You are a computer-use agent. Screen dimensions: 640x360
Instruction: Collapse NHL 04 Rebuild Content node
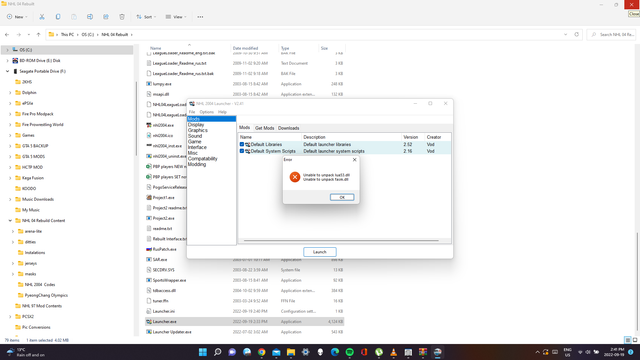(x=10, y=220)
